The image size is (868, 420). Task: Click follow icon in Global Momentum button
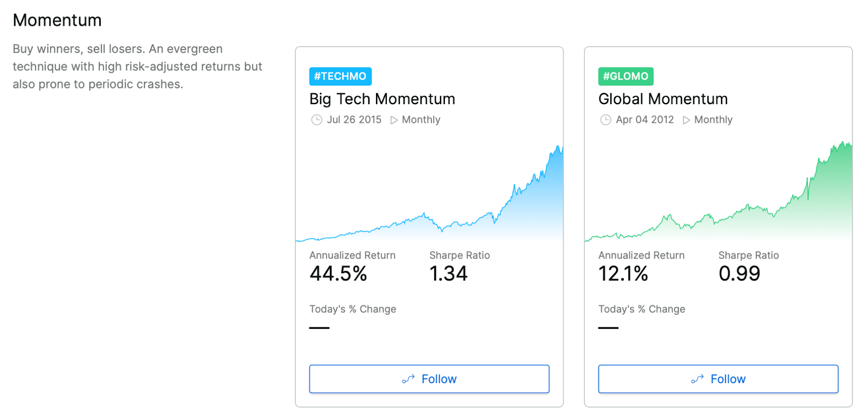coord(697,379)
